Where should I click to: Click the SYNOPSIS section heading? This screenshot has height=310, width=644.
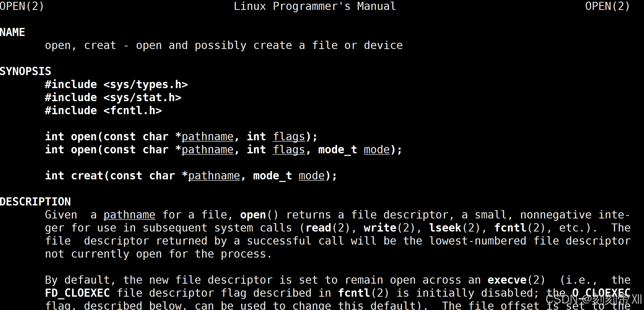(x=26, y=71)
